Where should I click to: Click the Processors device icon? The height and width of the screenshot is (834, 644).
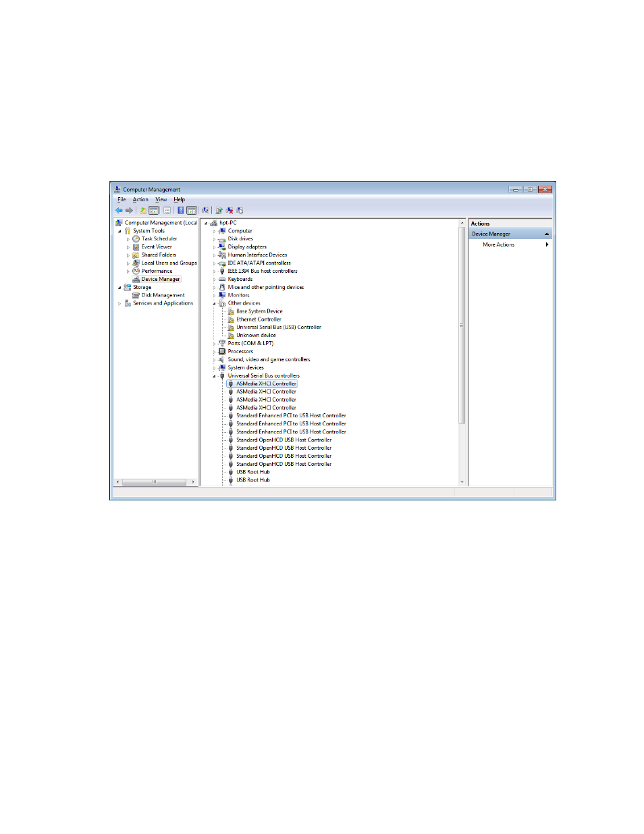(222, 351)
